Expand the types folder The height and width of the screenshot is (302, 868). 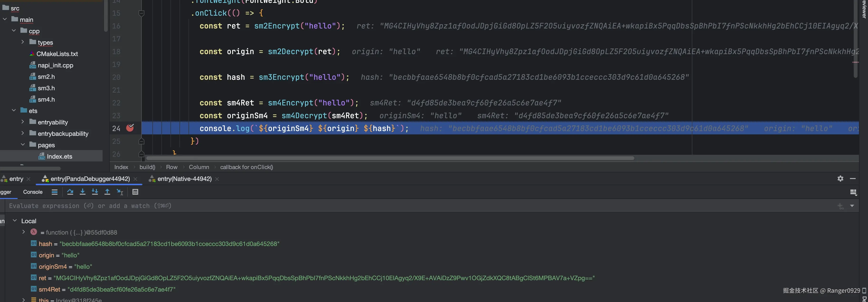(x=23, y=42)
